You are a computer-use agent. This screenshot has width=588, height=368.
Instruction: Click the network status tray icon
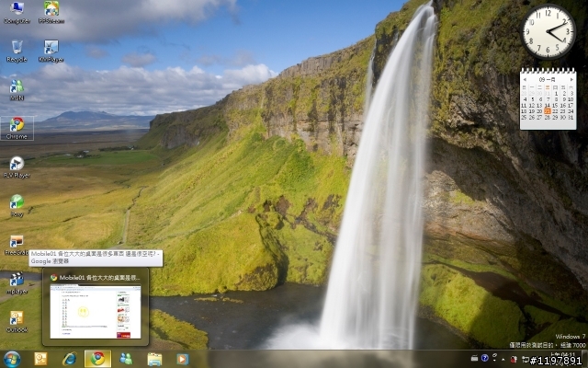[x=525, y=360]
